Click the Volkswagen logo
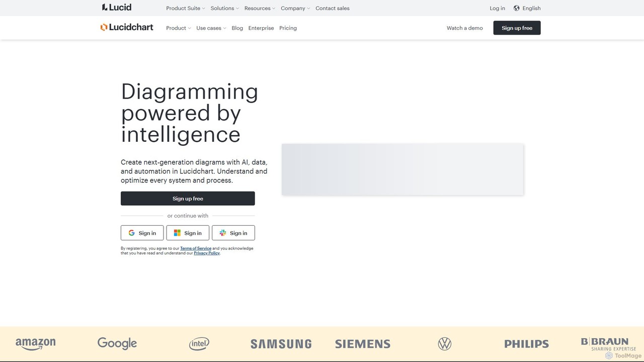The width and height of the screenshot is (644, 362). coord(445,344)
